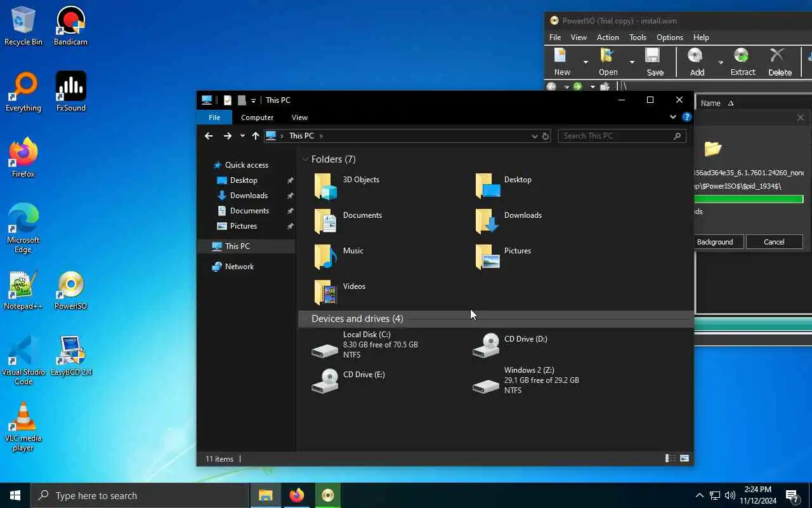Image resolution: width=812 pixels, height=508 pixels.
Task: Click the taskbar search box
Action: pos(140,495)
